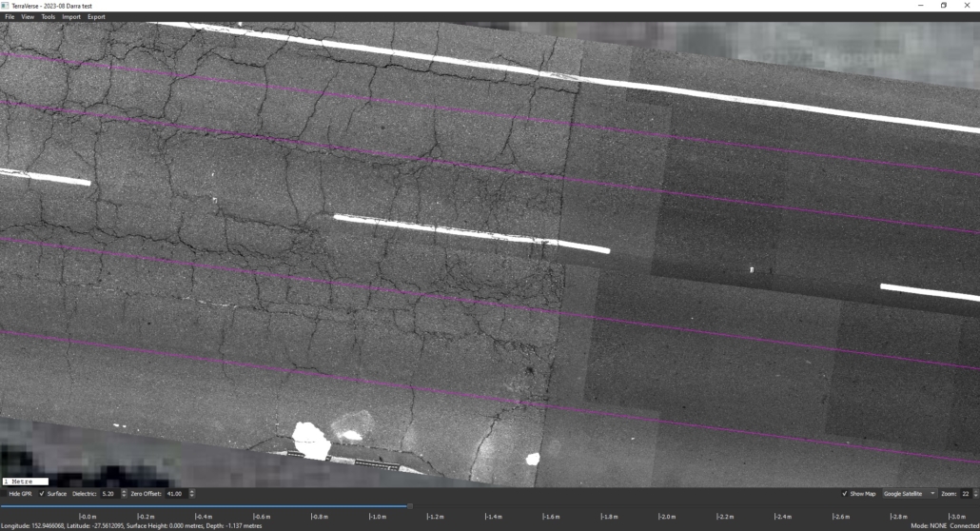Click the Zoom level spinner arrows
This screenshot has height=531, width=980.
pos(975,494)
